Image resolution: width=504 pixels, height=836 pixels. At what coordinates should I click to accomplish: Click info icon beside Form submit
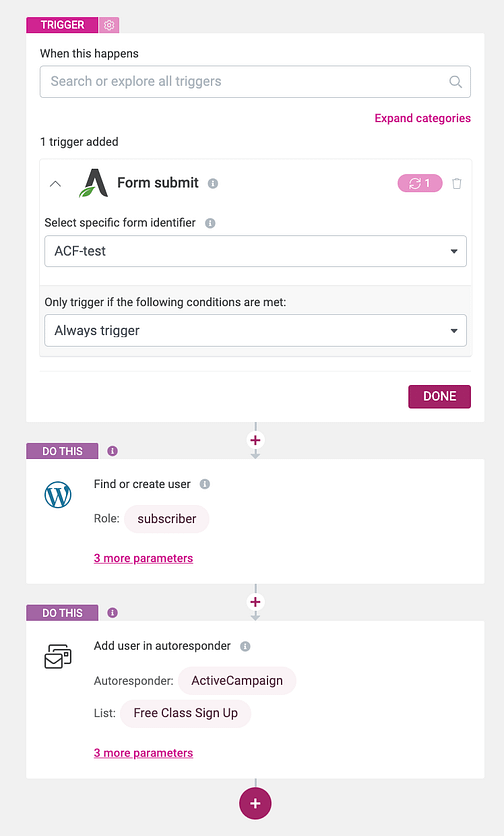click(213, 183)
